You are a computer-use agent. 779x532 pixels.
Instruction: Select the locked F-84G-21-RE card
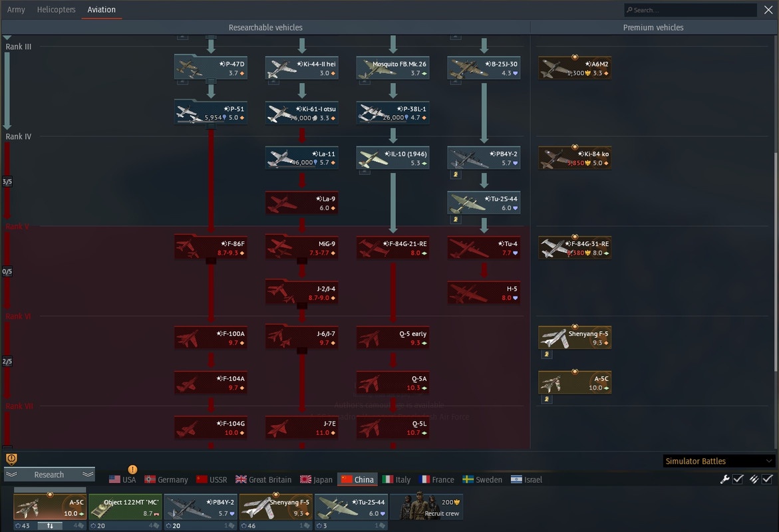pyautogui.click(x=392, y=248)
